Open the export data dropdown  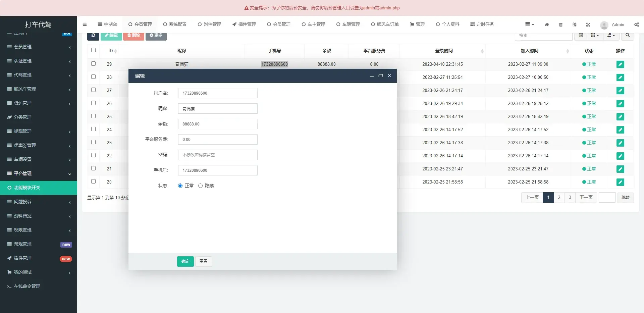click(x=611, y=35)
